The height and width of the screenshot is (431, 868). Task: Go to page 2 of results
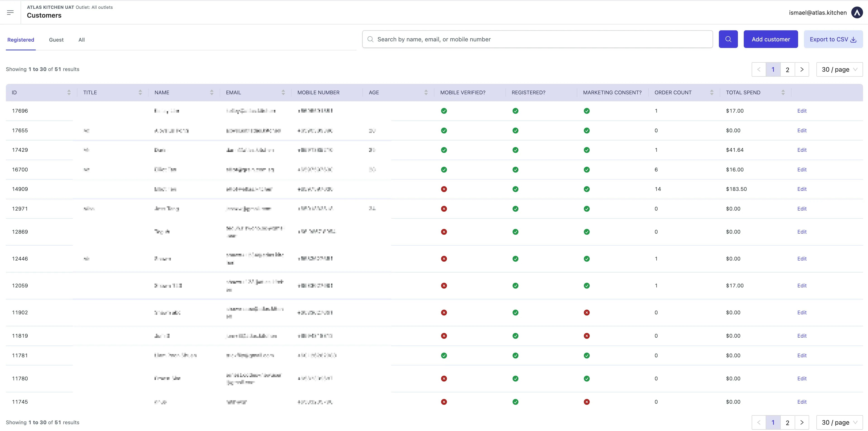point(787,69)
